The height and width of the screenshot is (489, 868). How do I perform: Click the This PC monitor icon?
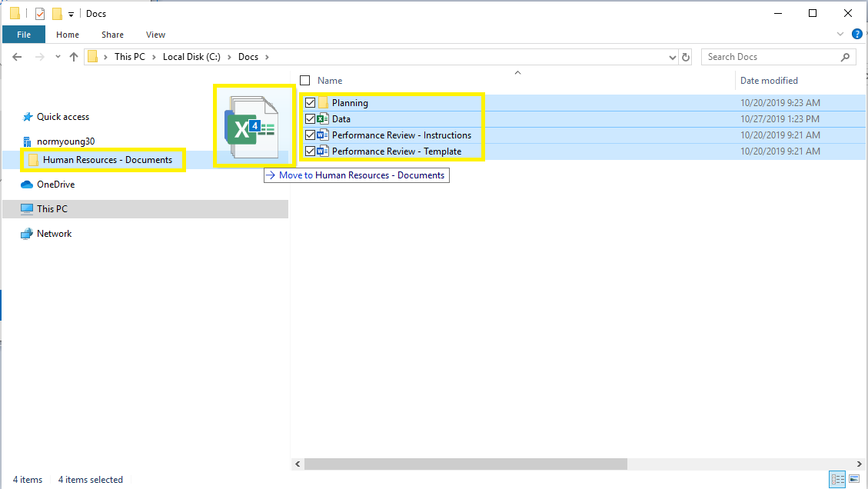point(27,209)
